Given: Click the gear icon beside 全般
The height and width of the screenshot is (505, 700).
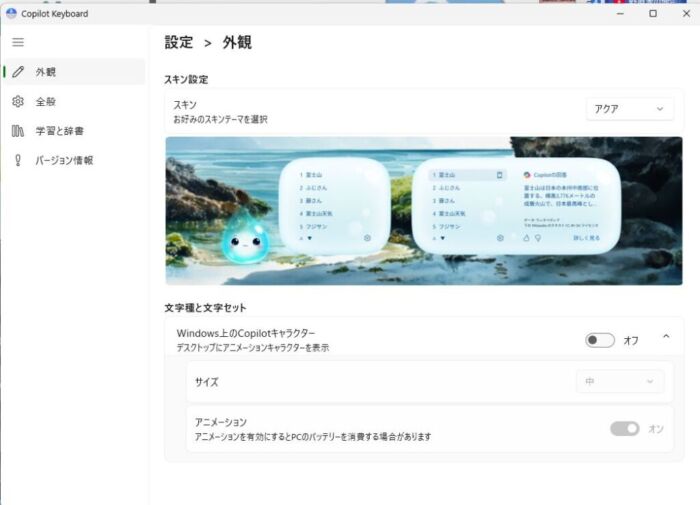Looking at the screenshot, I should pyautogui.click(x=18, y=102).
